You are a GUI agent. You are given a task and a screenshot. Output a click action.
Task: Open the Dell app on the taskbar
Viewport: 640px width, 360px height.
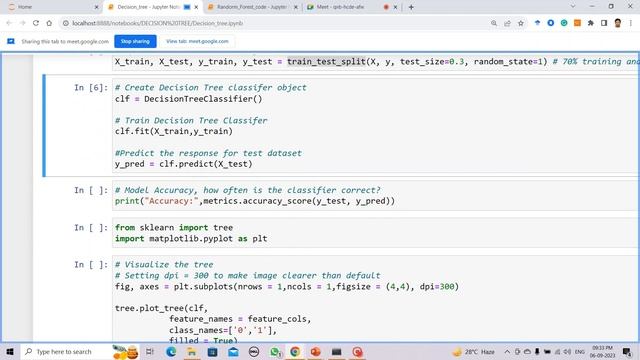[x=254, y=351]
